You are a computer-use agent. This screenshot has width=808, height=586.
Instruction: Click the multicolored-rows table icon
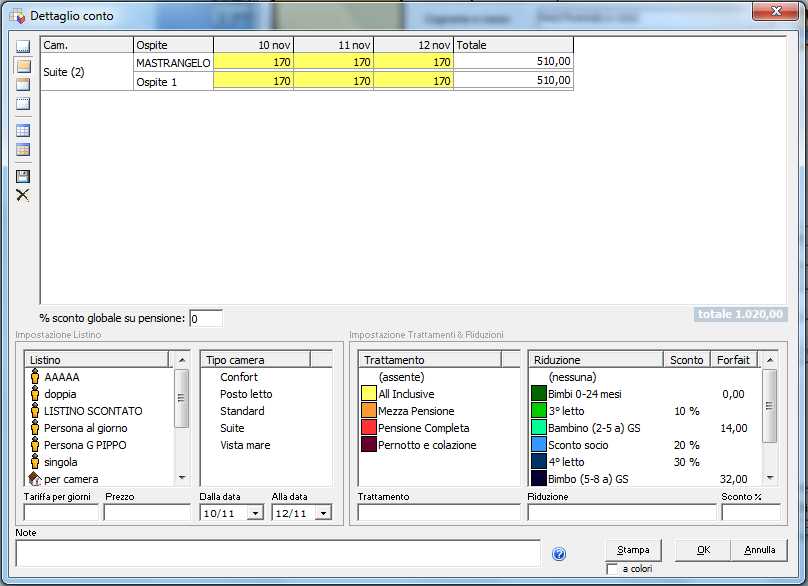(23, 150)
